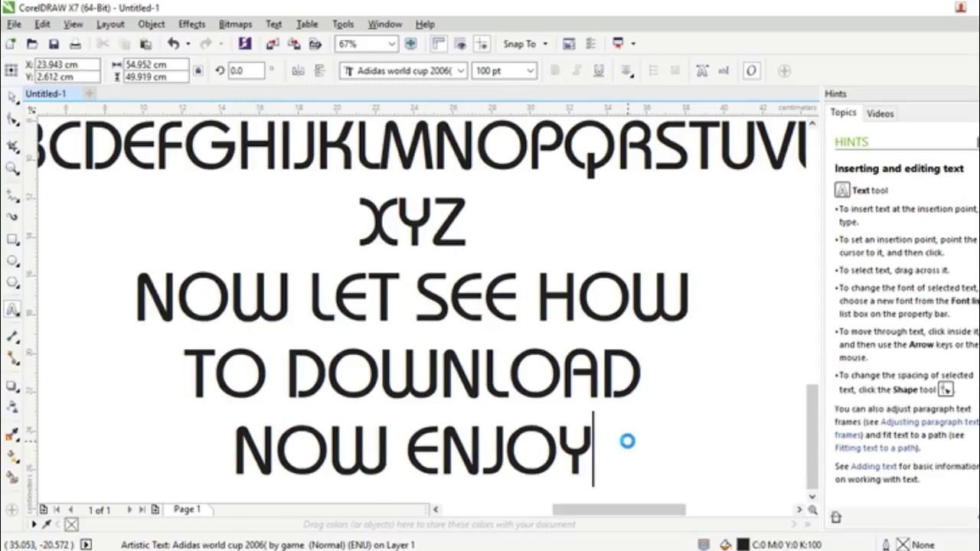This screenshot has width=980, height=551.
Task: Select the Artistic Media tool
Action: pos(12,217)
